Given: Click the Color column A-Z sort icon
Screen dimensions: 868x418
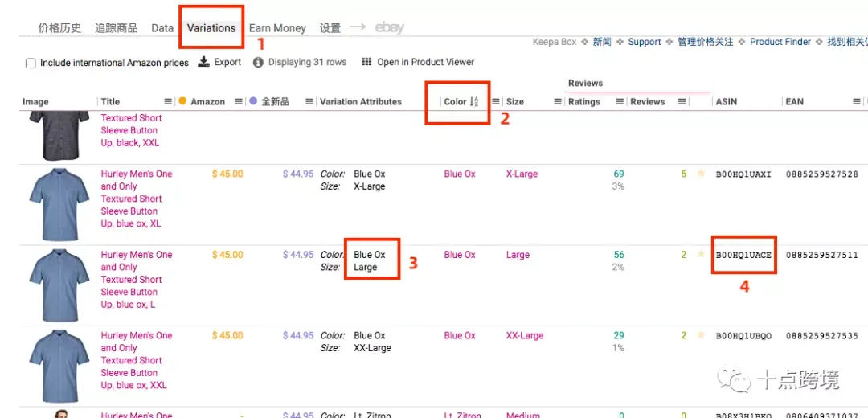Looking at the screenshot, I should (474, 102).
